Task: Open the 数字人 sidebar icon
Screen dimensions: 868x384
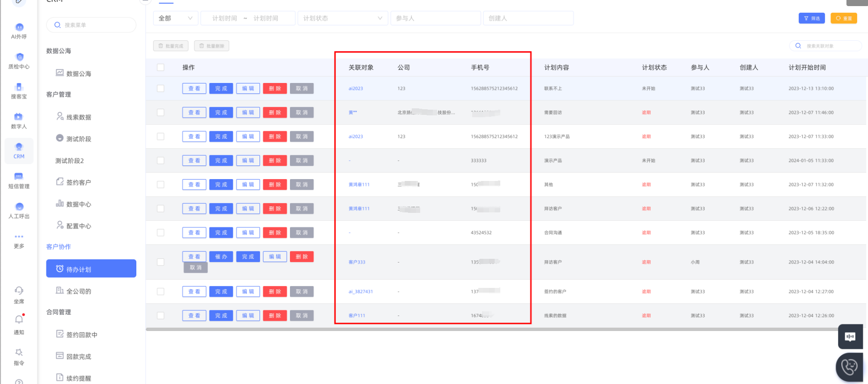Action: pos(19,118)
